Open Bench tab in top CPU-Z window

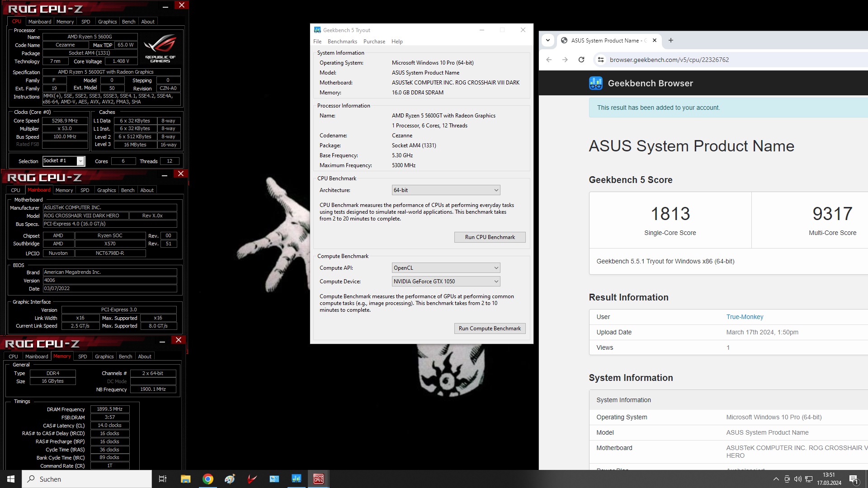(129, 22)
